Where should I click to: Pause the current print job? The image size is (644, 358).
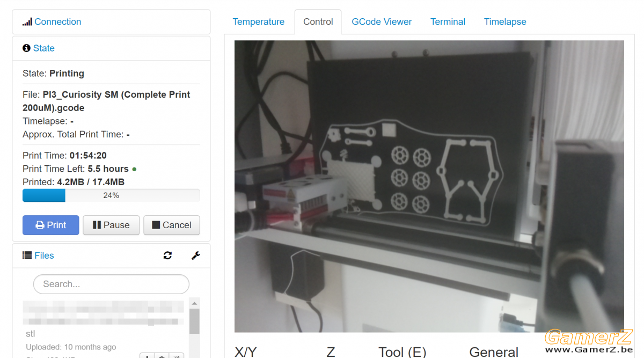111,225
